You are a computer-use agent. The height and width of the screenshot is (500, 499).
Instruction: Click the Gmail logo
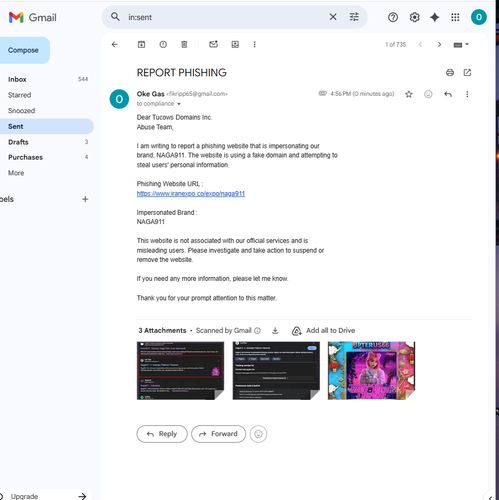coord(32,17)
